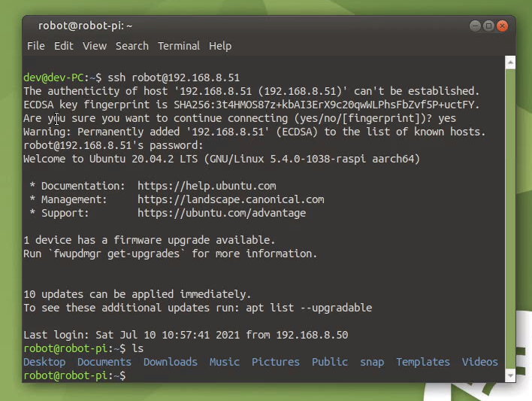Click '10 updates can be applied immediately'

(138, 294)
